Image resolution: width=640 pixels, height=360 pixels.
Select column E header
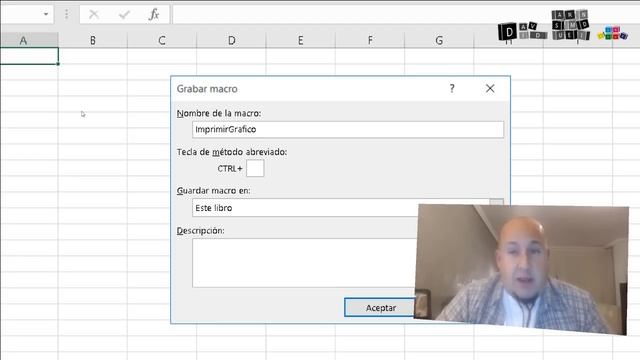click(300, 40)
